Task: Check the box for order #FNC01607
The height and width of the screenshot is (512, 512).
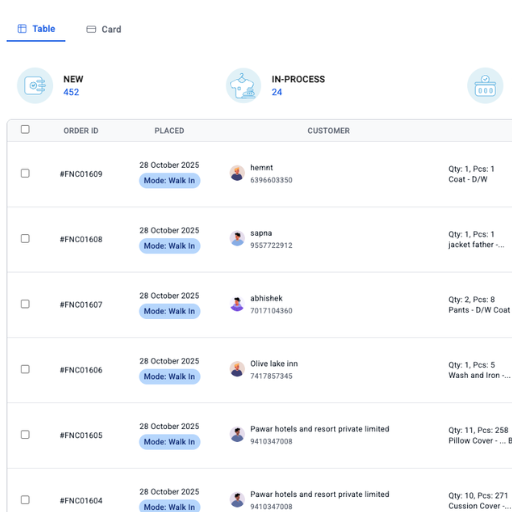Action: click(25, 304)
